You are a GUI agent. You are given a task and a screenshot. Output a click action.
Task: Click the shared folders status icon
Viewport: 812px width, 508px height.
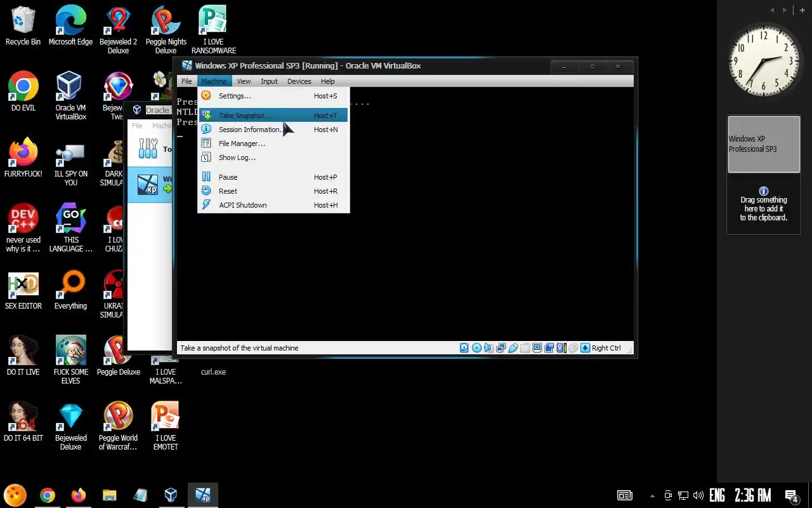[525, 348]
